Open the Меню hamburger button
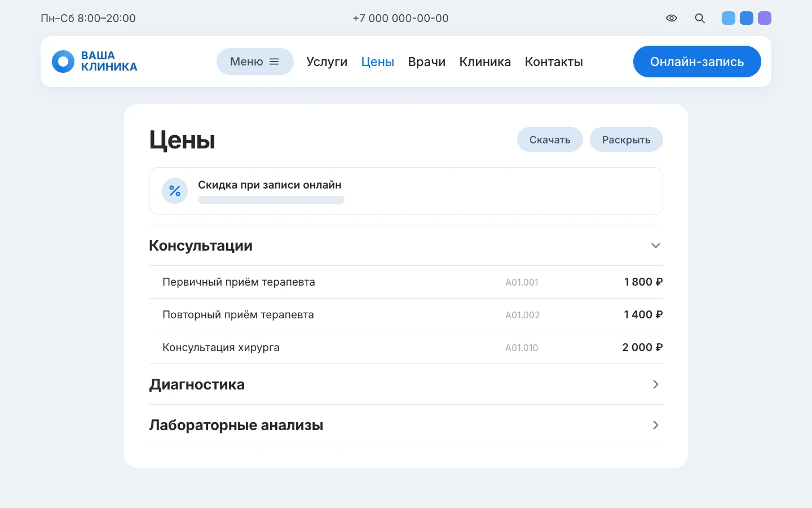Image resolution: width=812 pixels, height=508 pixels. (255, 62)
